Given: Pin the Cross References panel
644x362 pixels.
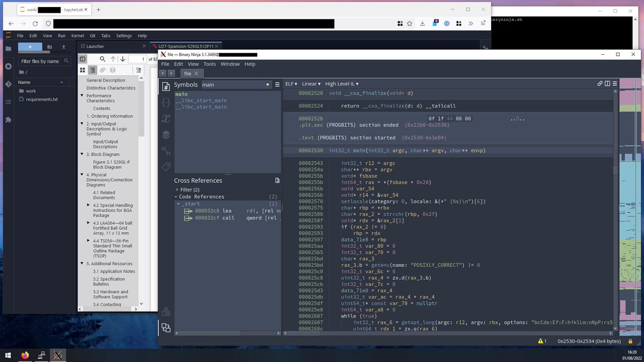Looking at the screenshot, I should tap(277, 181).
